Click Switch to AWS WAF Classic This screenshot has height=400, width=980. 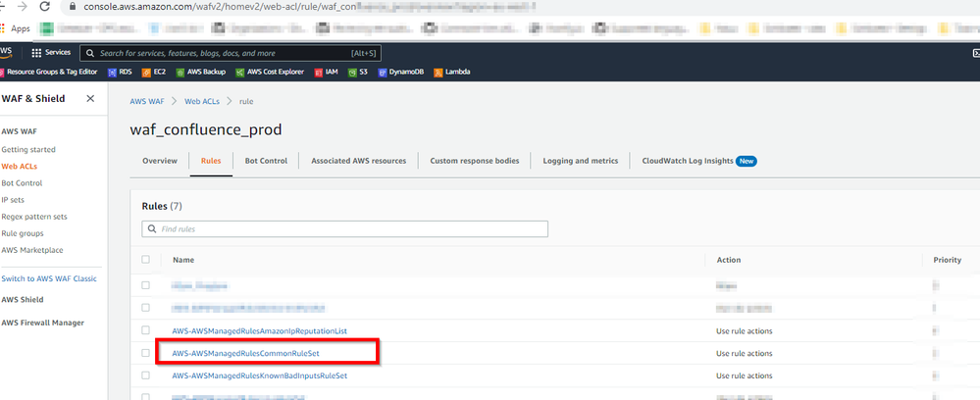point(49,278)
